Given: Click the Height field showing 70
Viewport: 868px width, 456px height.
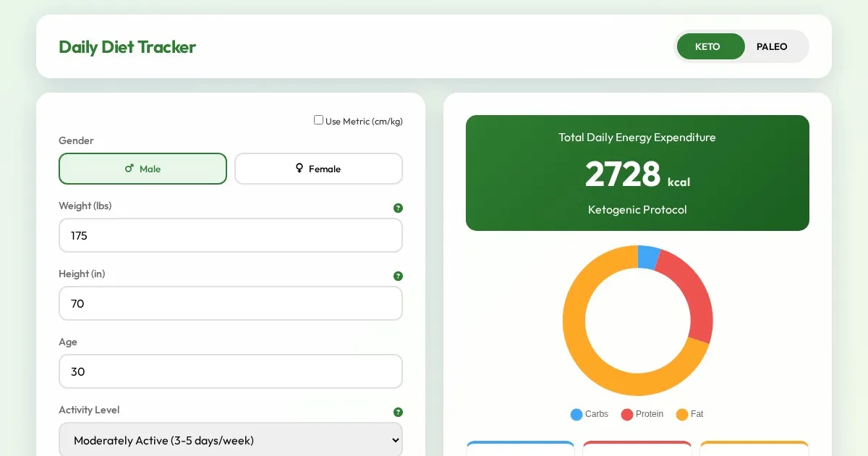Looking at the screenshot, I should 231,304.
